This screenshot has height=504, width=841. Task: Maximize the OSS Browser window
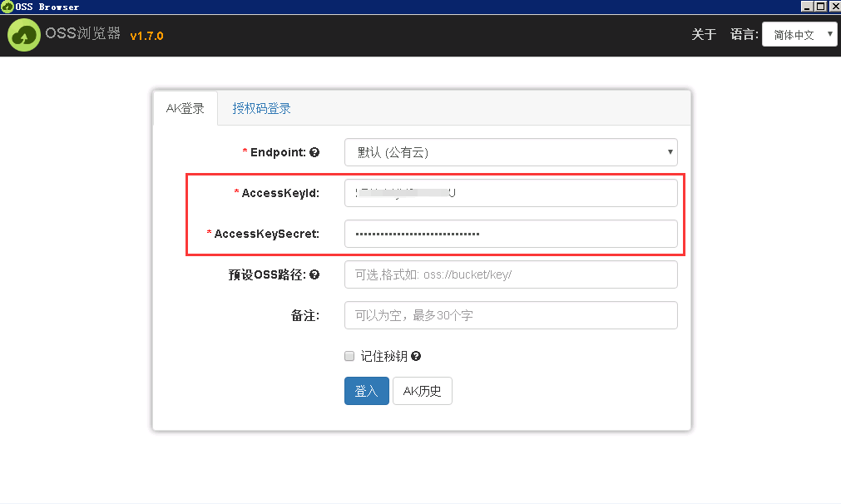point(820,6)
